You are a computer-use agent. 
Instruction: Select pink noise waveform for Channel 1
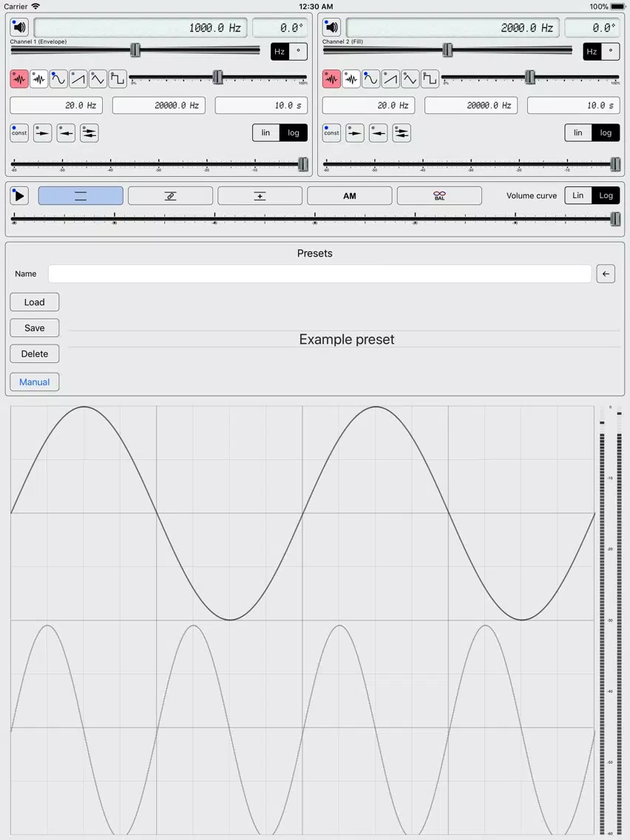(x=19, y=79)
